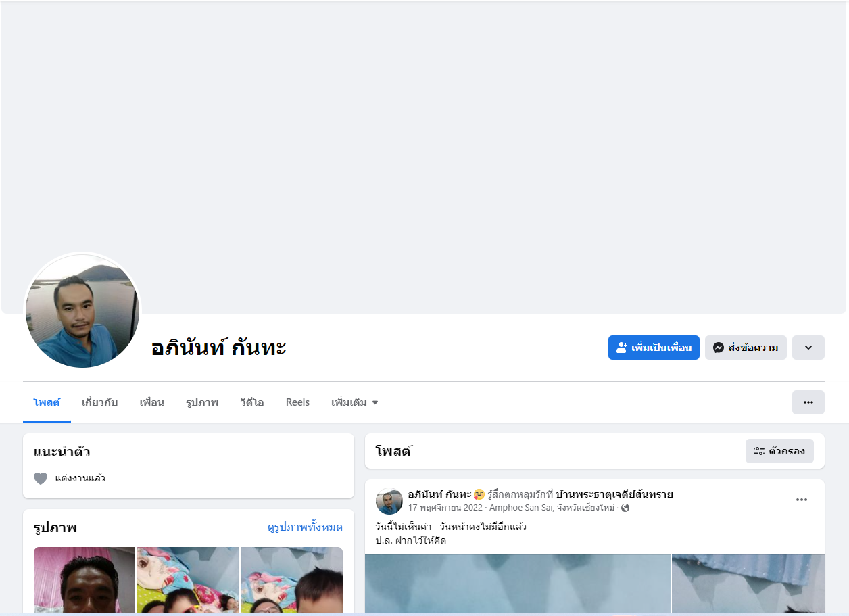
Task: Click the ดูรูปภาพทั้งหมด link
Action: pyautogui.click(x=305, y=527)
